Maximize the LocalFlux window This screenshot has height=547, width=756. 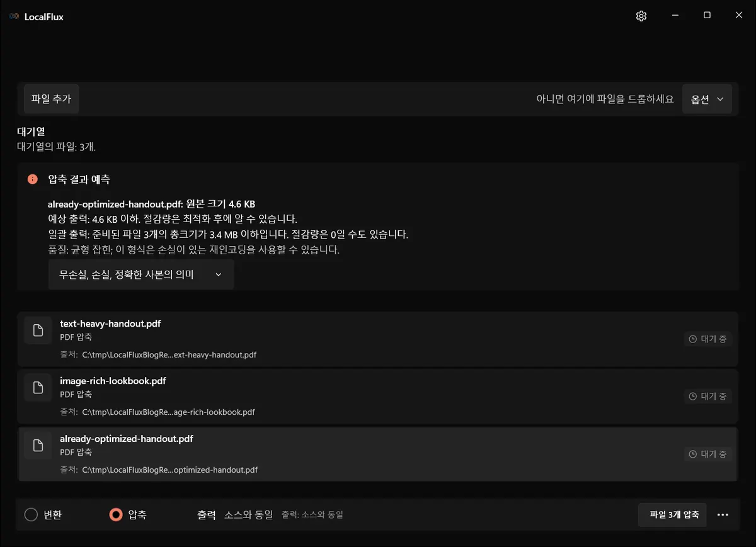click(x=707, y=16)
